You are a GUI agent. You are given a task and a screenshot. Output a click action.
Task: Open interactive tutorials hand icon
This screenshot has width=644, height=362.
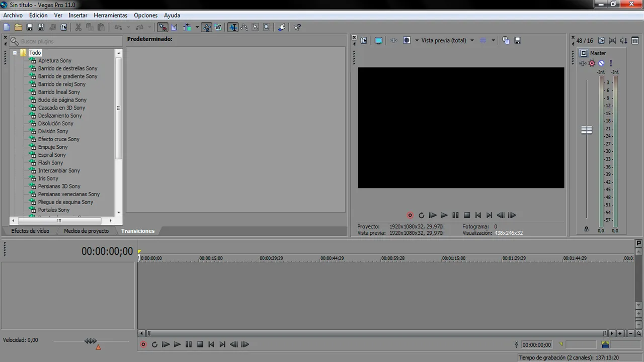click(x=282, y=27)
